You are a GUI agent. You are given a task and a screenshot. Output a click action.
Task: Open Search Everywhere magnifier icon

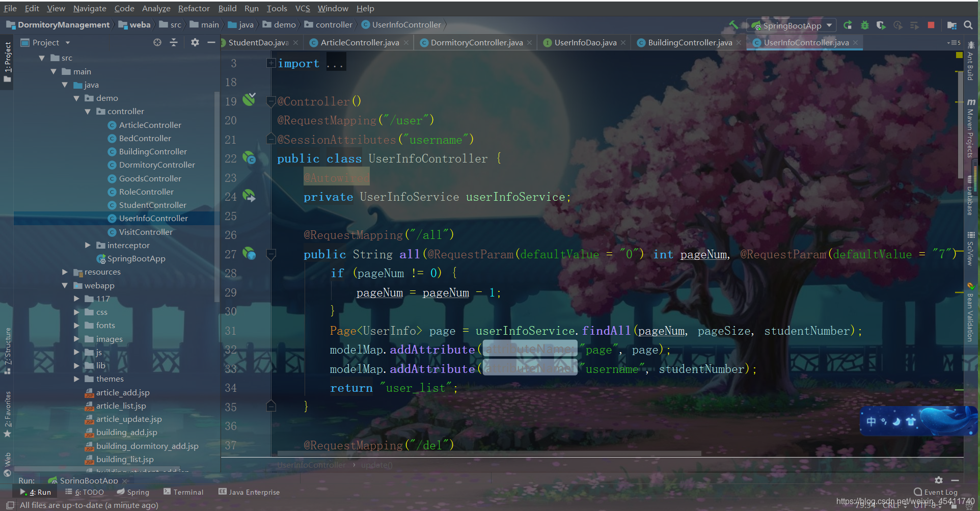[x=968, y=25]
